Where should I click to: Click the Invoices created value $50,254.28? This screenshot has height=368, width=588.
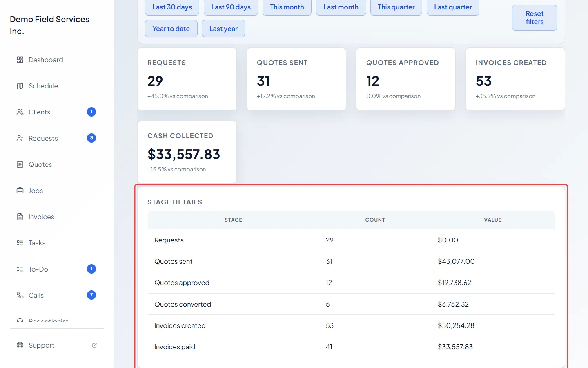coord(456,325)
